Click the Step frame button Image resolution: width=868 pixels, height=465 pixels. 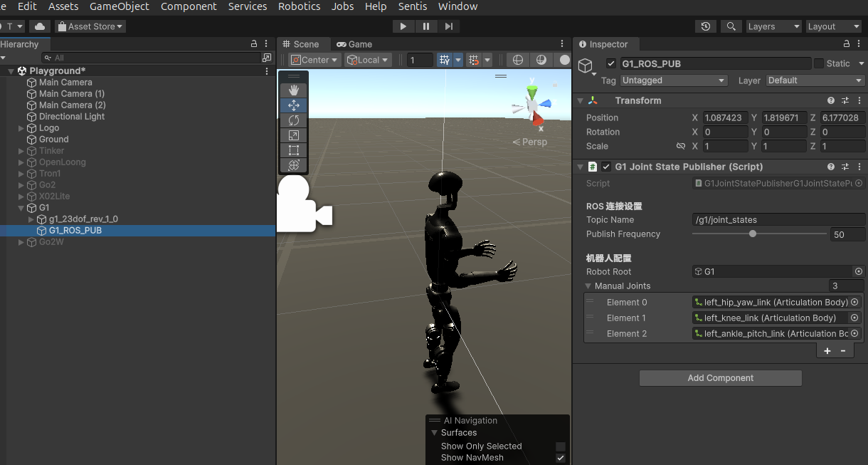(448, 26)
